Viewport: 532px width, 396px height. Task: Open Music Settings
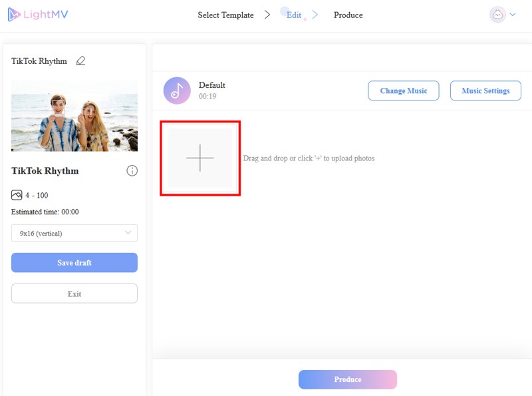(485, 91)
